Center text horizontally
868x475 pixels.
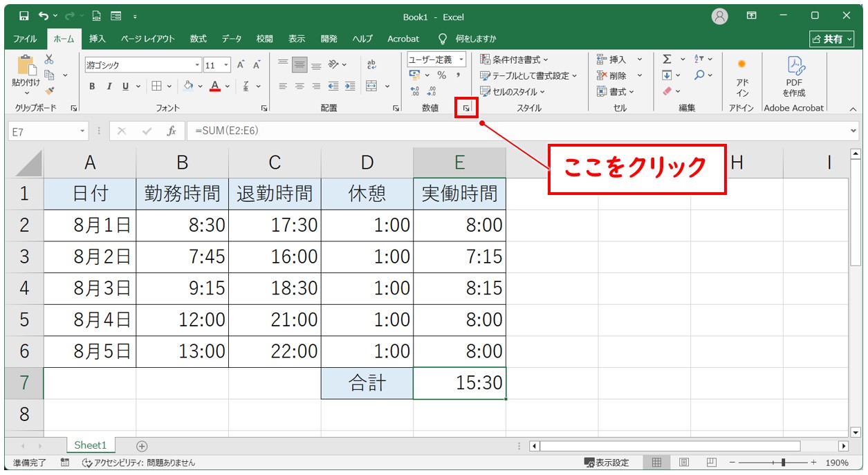(x=299, y=86)
